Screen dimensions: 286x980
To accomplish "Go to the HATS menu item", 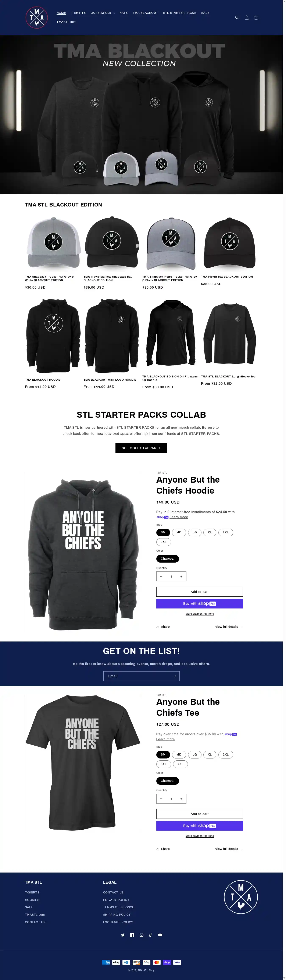I will click(123, 12).
